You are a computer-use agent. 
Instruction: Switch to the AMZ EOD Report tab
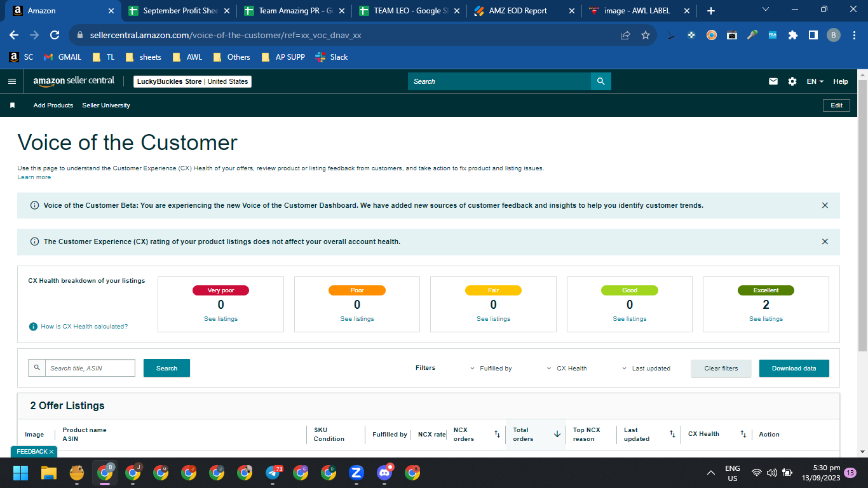(525, 11)
